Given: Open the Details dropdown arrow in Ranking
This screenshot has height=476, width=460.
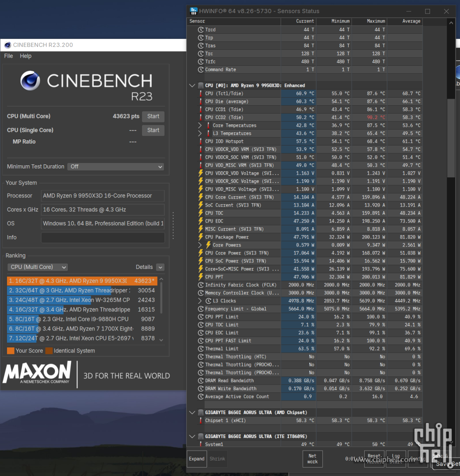Looking at the screenshot, I should click(161, 267).
